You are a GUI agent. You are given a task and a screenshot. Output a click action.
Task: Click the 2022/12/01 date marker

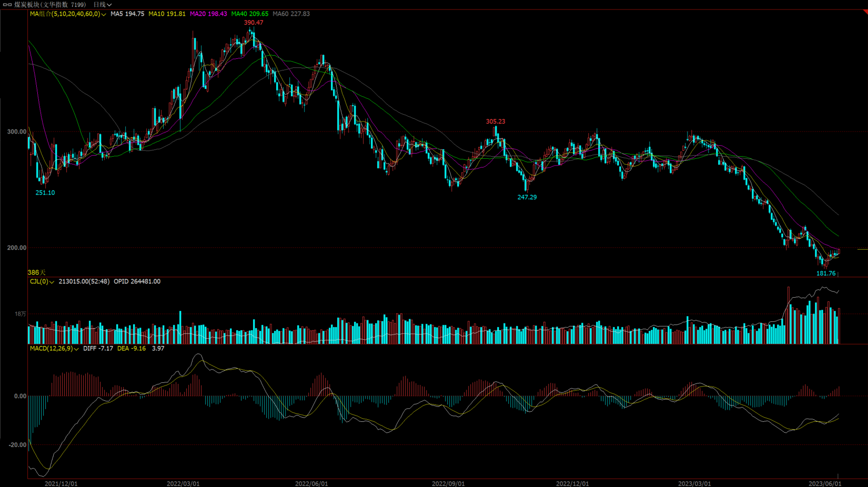click(572, 484)
